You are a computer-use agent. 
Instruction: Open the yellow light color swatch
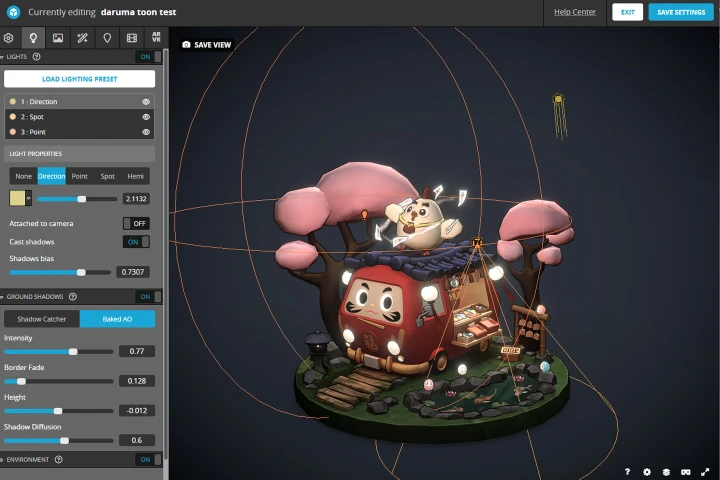17,198
